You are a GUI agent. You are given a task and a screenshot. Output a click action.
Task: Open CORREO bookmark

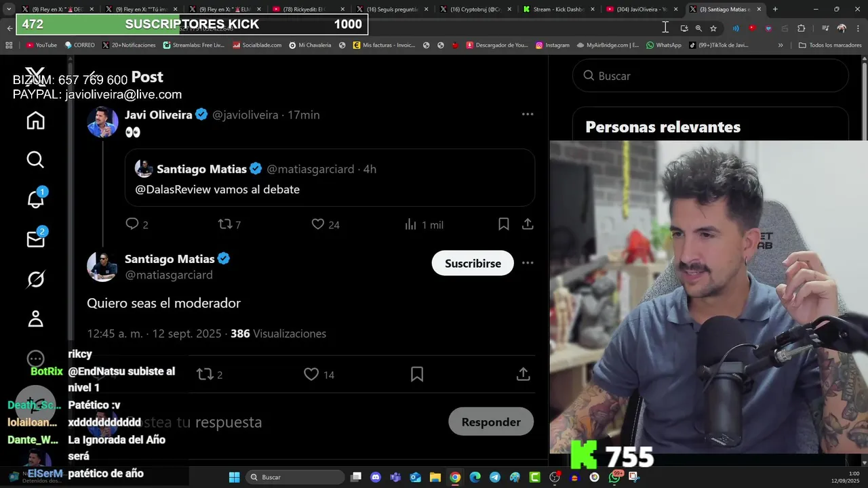click(80, 45)
